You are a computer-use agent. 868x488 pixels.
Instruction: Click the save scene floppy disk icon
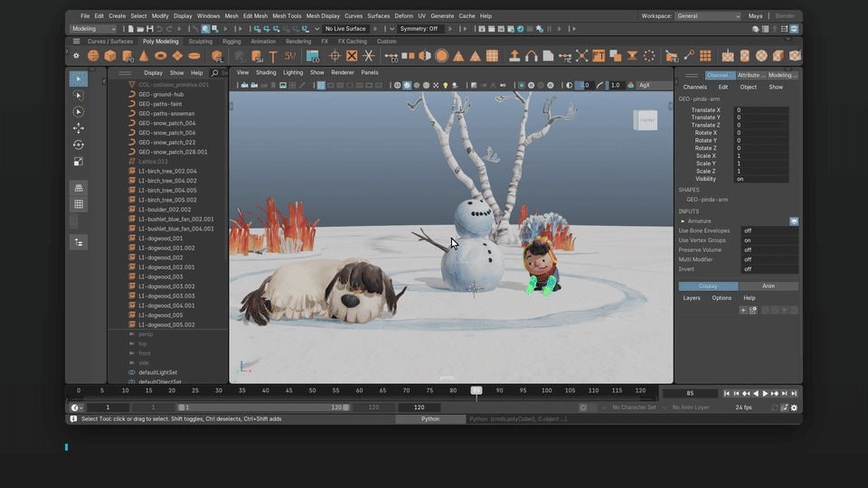pyautogui.click(x=149, y=29)
